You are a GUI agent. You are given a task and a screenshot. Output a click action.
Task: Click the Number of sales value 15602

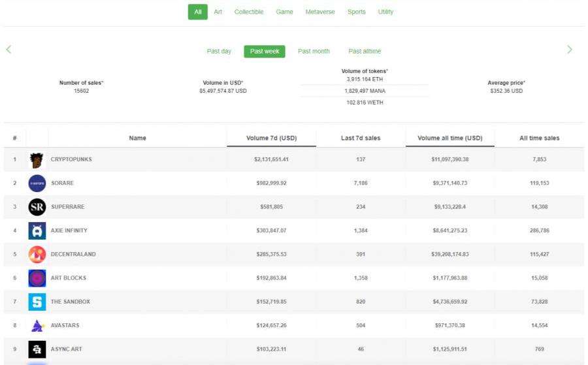82,91
